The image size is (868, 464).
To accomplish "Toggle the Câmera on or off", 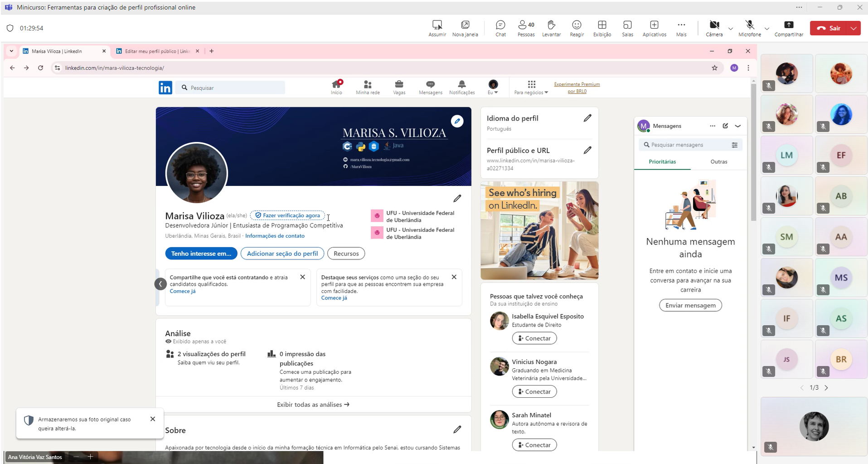I will (x=714, y=28).
